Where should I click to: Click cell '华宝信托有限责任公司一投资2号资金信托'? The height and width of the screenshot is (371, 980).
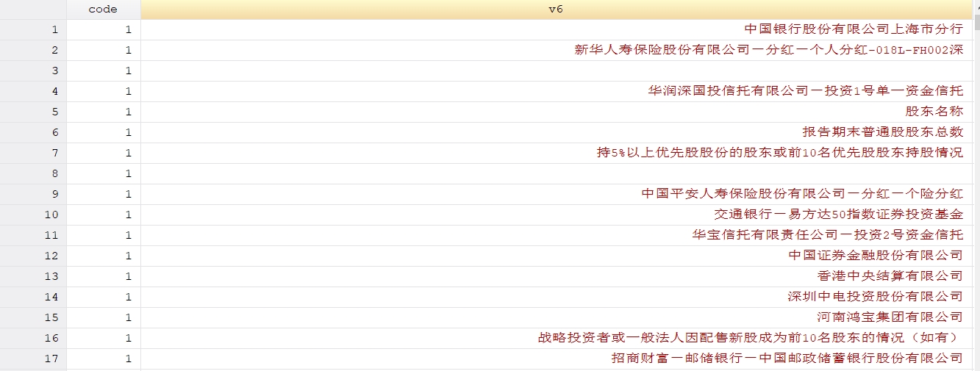(557, 235)
